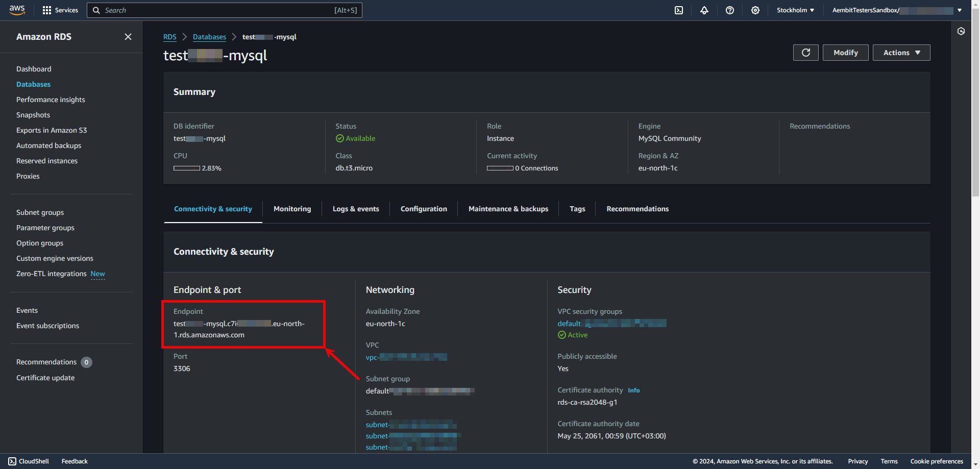Click the Current activity connections bar
980x469 pixels.
[500, 168]
